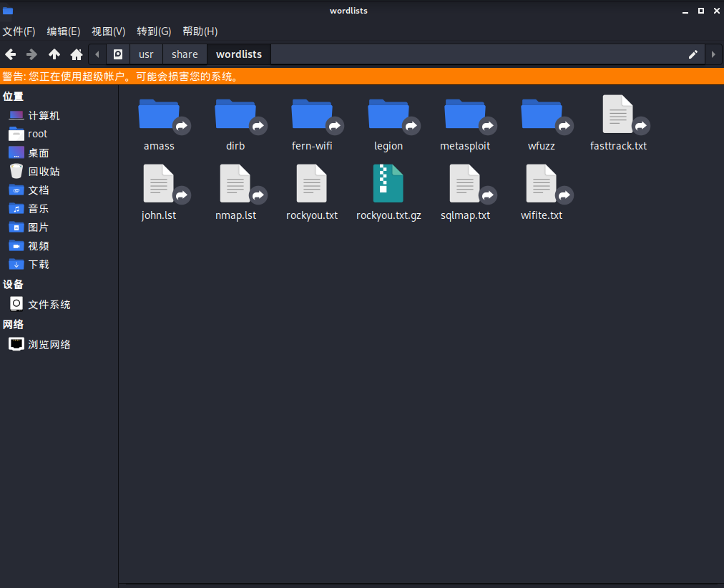
Task: Open the 帮助(H) menu
Action: click(200, 31)
